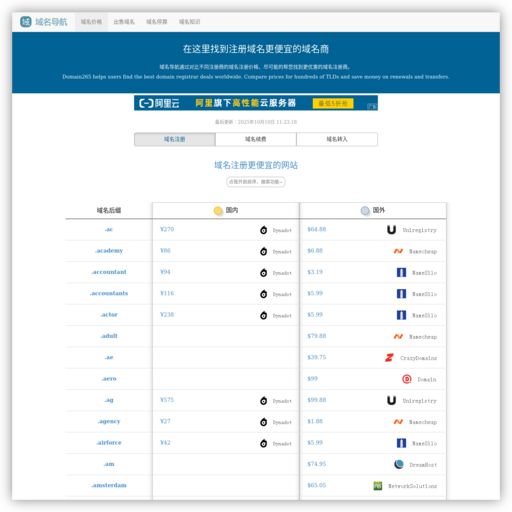Open the .academy domain suffix link

[109, 251]
